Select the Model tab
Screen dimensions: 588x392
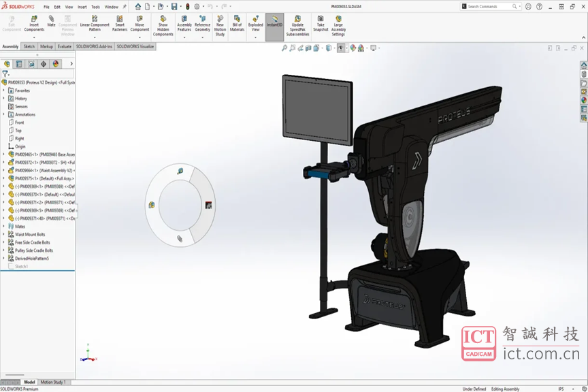[x=29, y=382]
